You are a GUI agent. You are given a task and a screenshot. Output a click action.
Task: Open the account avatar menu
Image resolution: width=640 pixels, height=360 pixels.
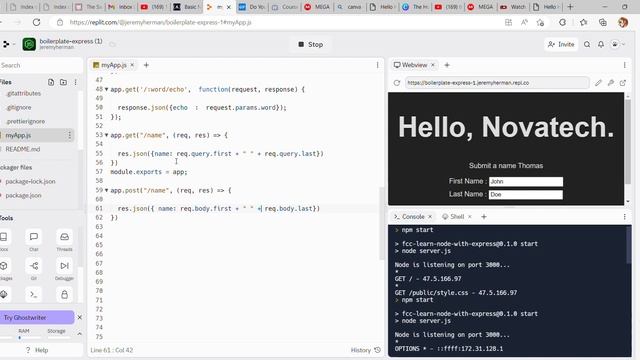617,44
